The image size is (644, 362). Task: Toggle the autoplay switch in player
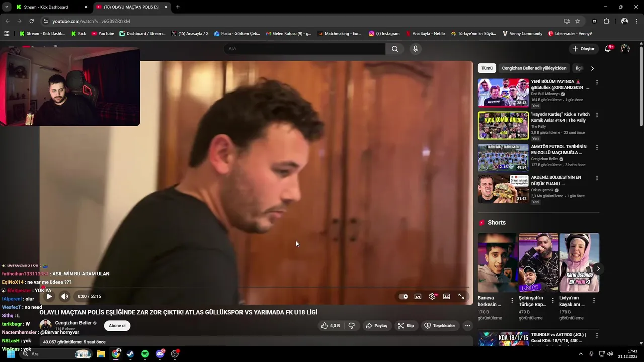point(404,296)
